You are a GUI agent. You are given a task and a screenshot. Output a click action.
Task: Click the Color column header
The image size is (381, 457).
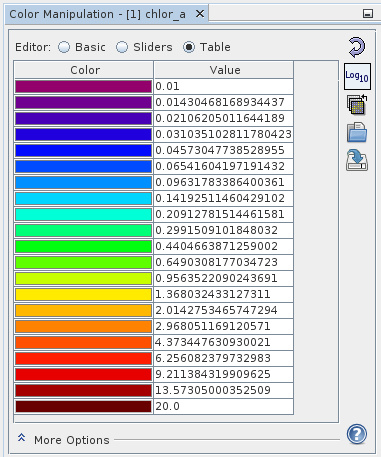click(84, 70)
